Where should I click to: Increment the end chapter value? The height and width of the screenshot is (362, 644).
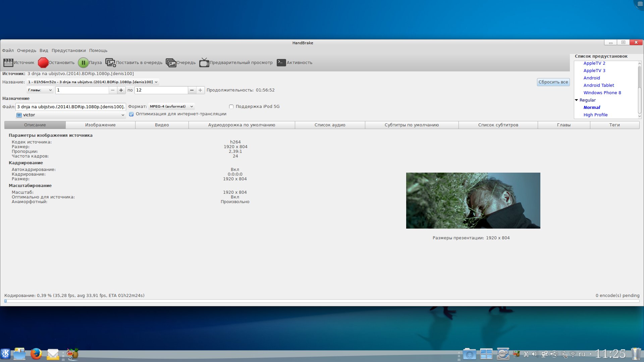click(200, 90)
